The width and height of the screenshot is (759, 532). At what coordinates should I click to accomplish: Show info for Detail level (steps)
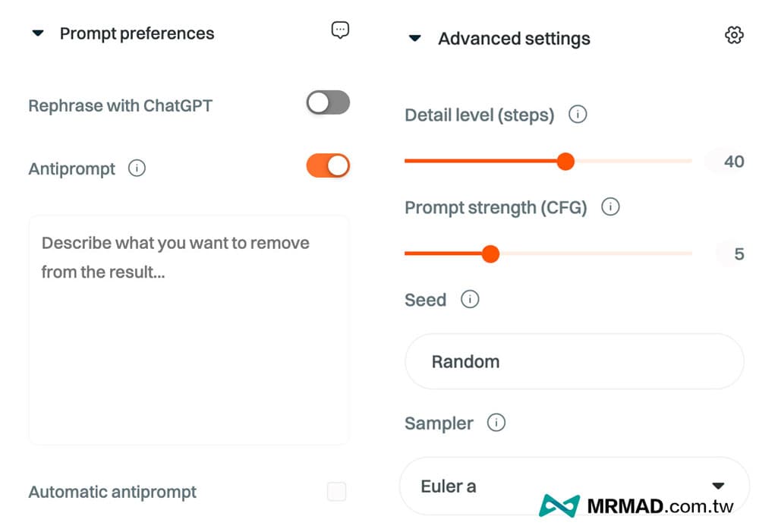coord(578,115)
